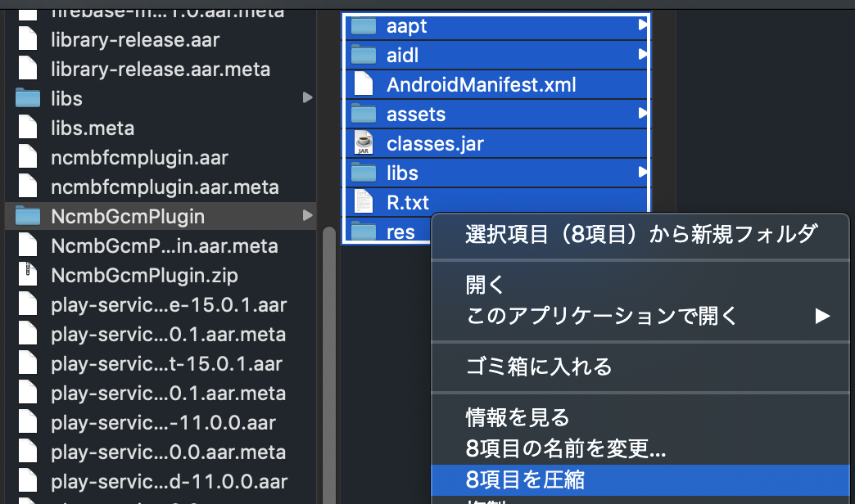Click the aapt folder icon

pos(364,26)
